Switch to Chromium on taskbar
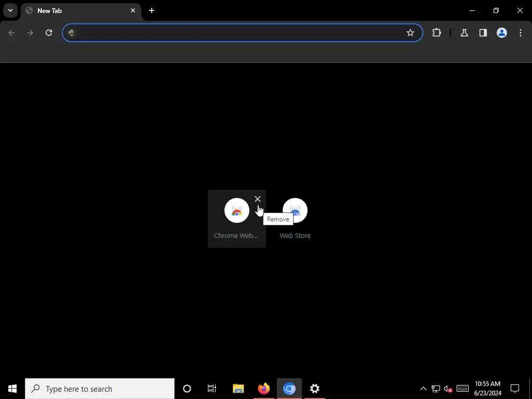532x399 pixels. [x=289, y=389]
